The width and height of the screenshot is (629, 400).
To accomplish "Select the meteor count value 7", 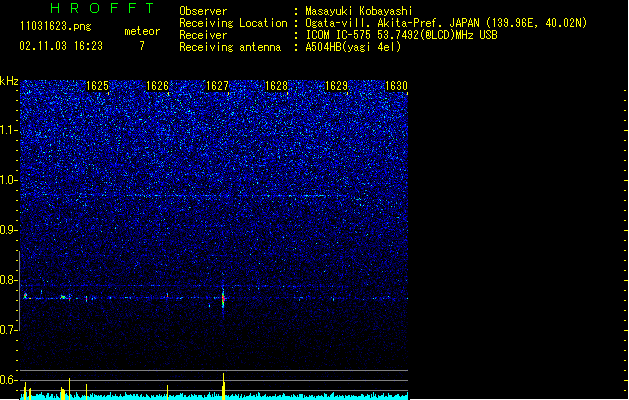I will pos(142,46).
